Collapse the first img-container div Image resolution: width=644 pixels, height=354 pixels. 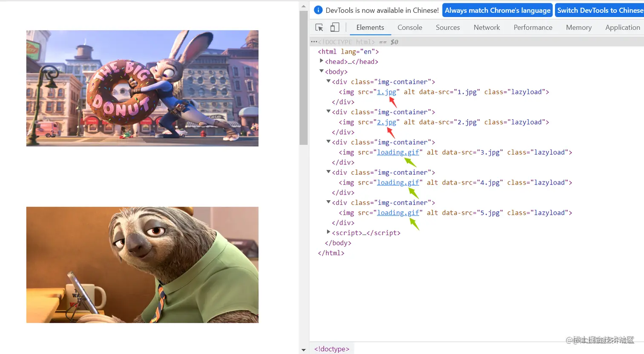328,81
